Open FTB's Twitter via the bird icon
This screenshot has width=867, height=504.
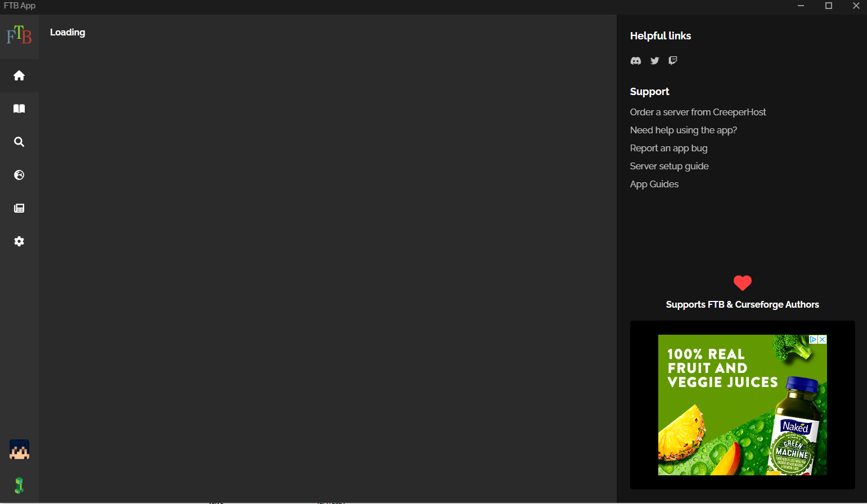tap(654, 60)
